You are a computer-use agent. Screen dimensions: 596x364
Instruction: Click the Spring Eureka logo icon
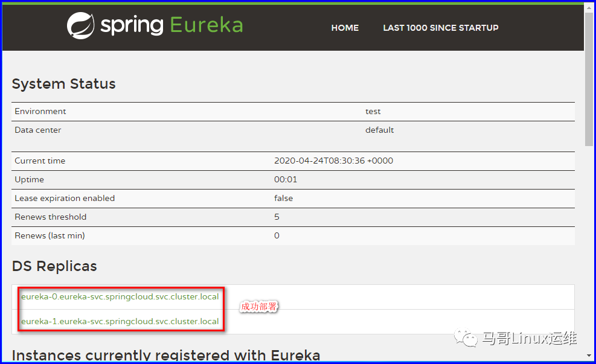(80, 25)
